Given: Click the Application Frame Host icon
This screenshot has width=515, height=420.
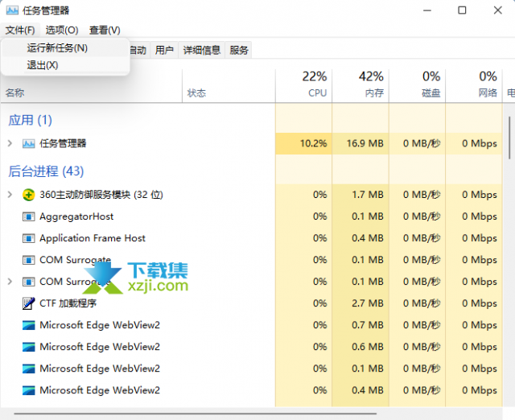Looking at the screenshot, I should coord(29,238).
